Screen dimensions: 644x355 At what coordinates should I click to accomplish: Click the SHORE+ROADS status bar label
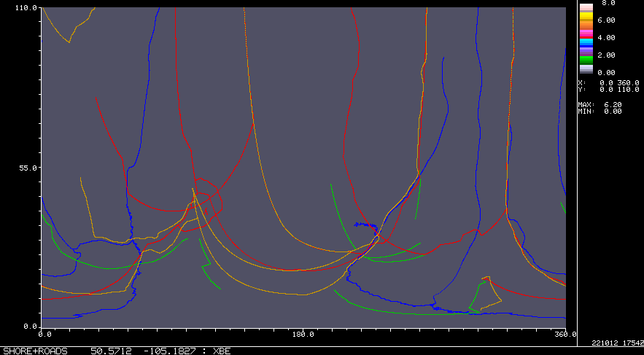coord(34,351)
